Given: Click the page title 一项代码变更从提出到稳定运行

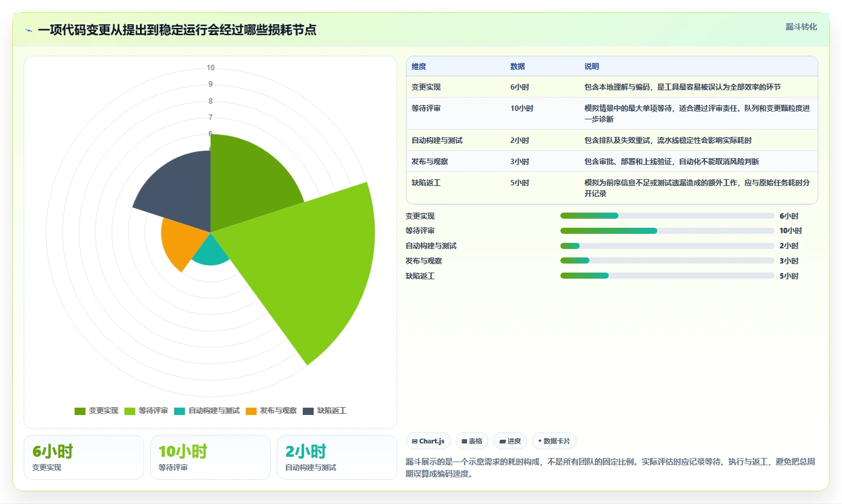Looking at the screenshot, I should 177,30.
